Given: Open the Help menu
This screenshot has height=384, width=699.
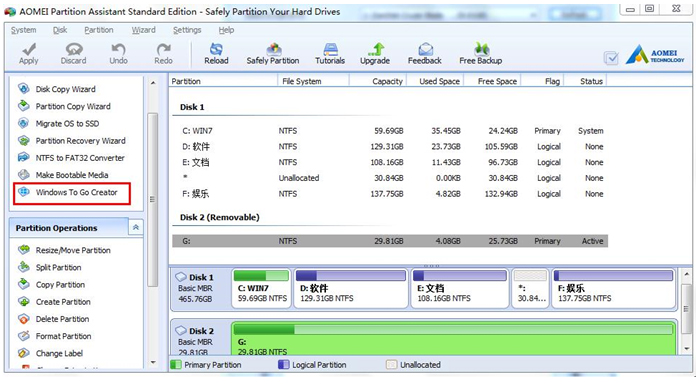Looking at the screenshot, I should pyautogui.click(x=226, y=30).
